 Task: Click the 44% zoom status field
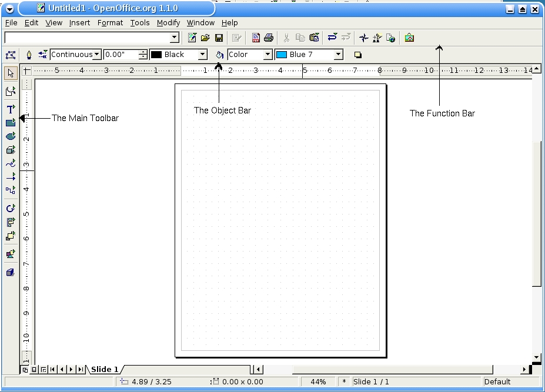[x=318, y=382]
